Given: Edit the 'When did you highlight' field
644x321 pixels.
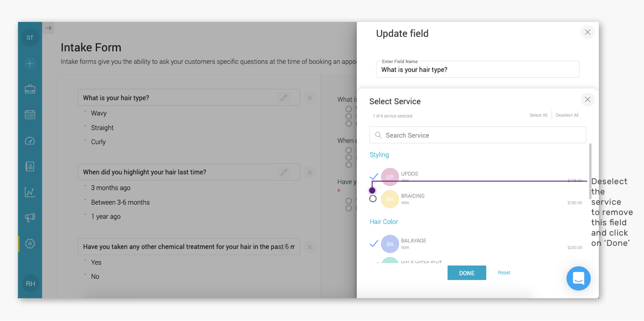Looking at the screenshot, I should point(284,172).
